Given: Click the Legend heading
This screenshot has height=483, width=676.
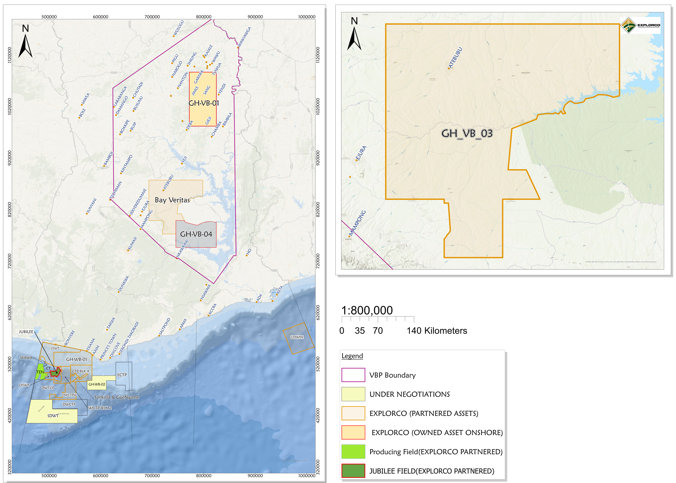Looking at the screenshot, I should [352, 356].
